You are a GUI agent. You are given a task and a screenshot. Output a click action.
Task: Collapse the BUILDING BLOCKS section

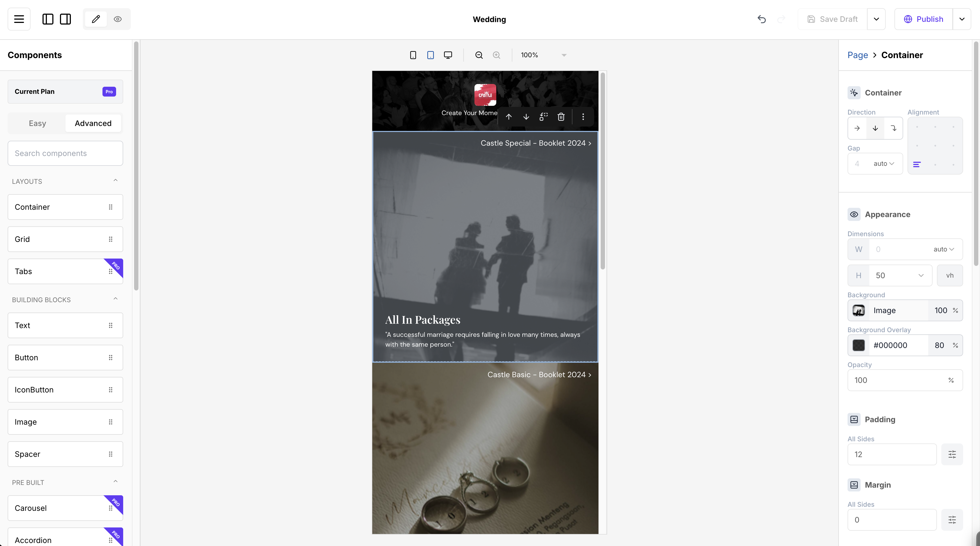point(116,299)
